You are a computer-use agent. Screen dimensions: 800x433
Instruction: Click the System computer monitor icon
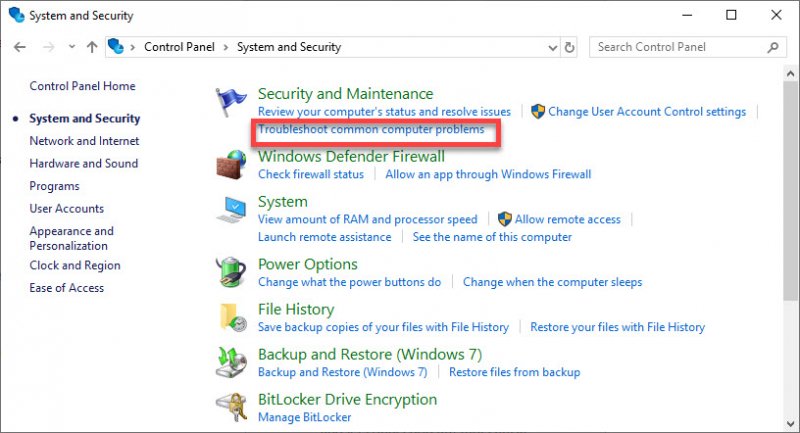232,210
